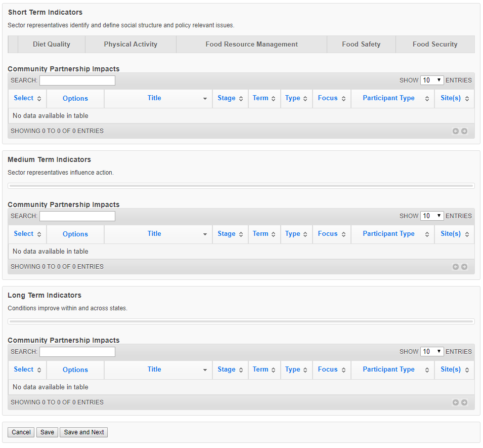Sort Long Term table by Site(s) column

click(454, 370)
